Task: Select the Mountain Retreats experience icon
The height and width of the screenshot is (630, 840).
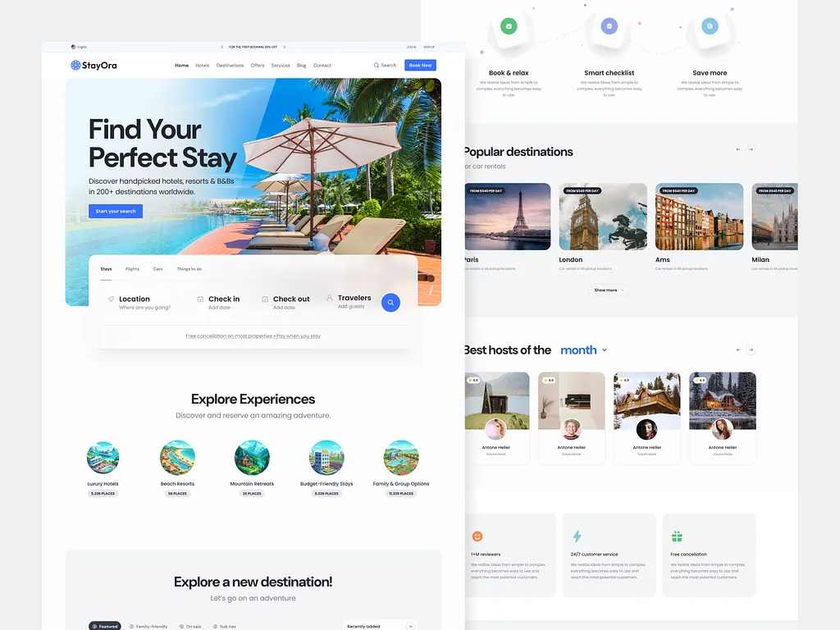Action: click(x=252, y=458)
